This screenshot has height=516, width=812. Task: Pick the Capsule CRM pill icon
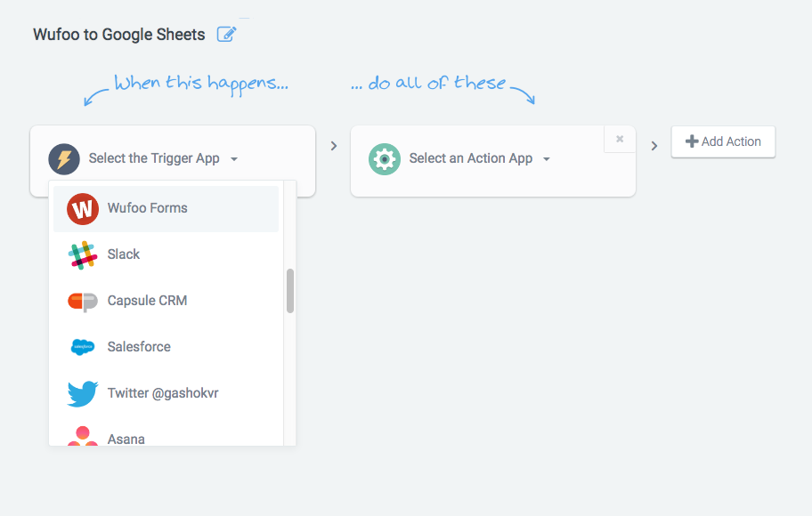[83, 302]
